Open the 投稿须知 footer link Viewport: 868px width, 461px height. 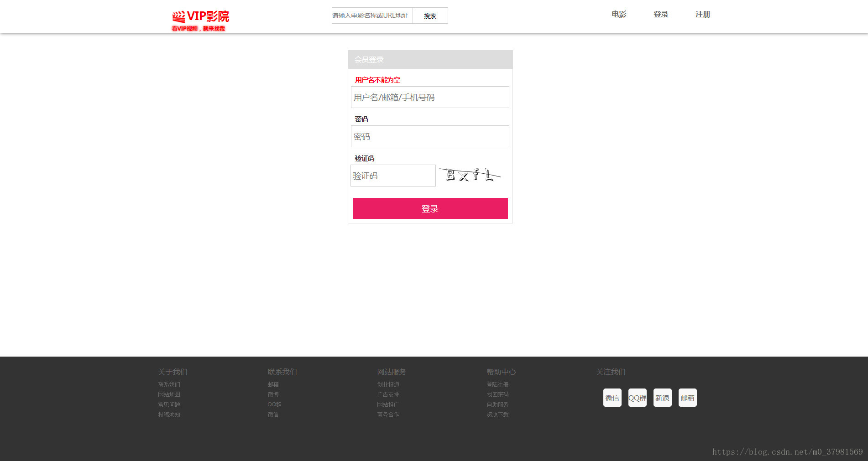click(169, 414)
